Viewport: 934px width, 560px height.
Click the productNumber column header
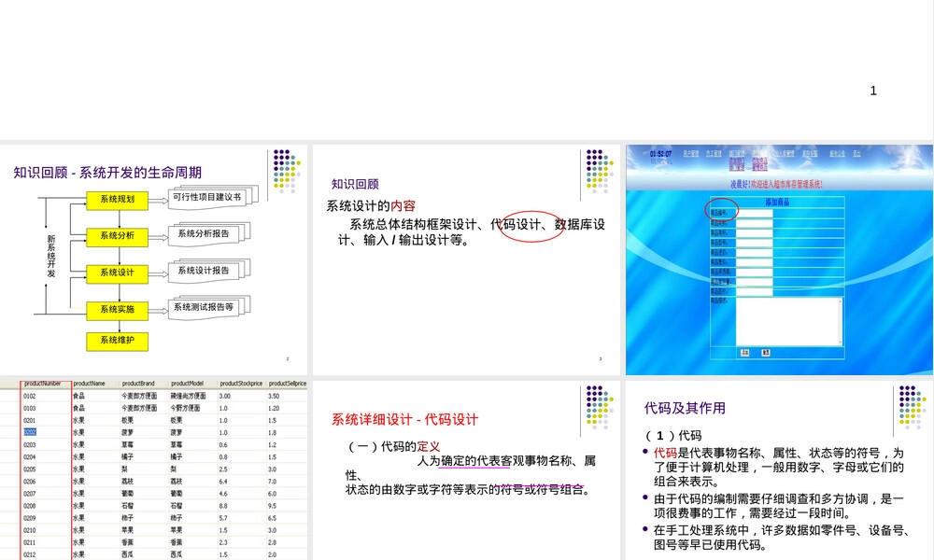[45, 384]
